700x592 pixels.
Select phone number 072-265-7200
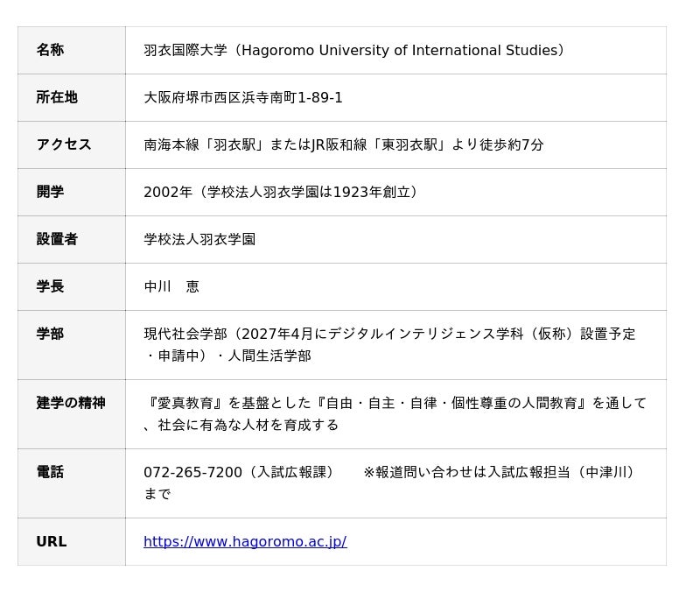[x=192, y=472]
